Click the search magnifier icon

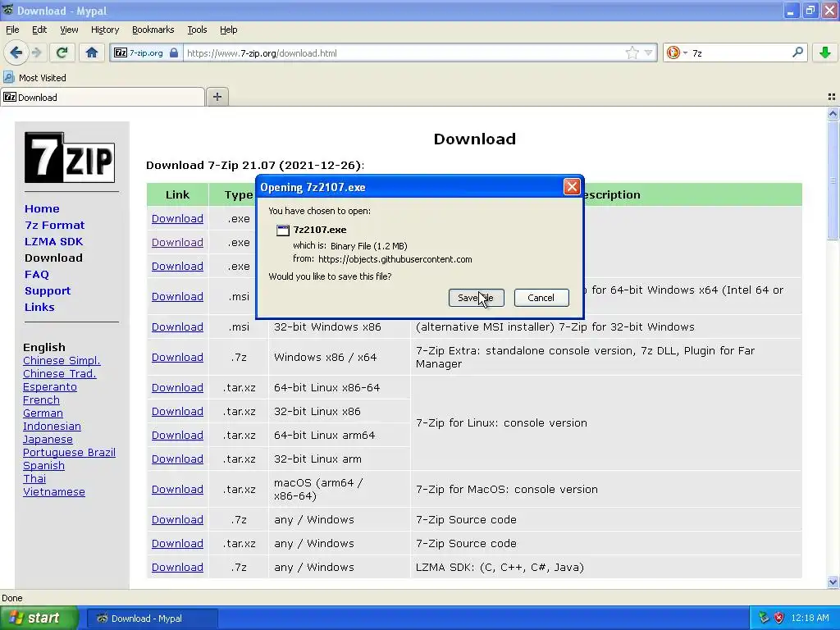click(x=797, y=52)
